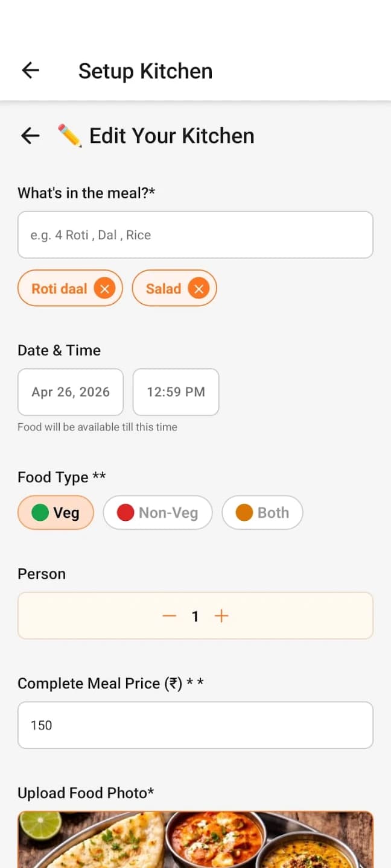
Task: Click the pencil emoji icon
Action: point(69,136)
